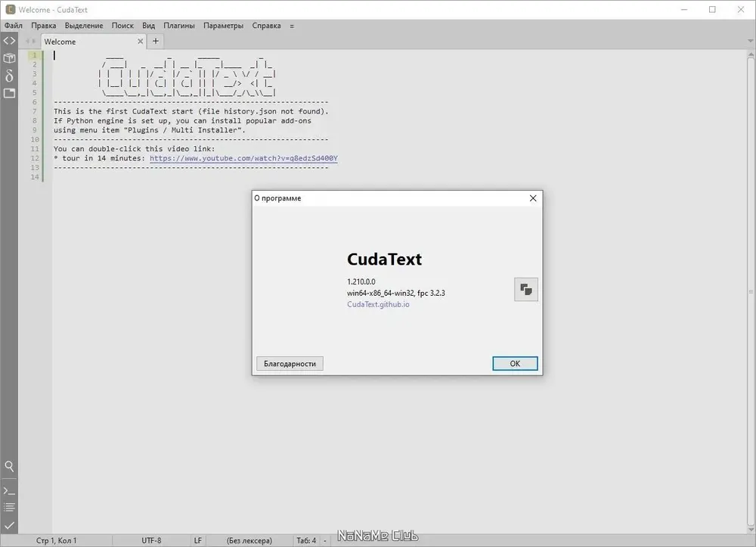Minimize the CudaText window

684,10
